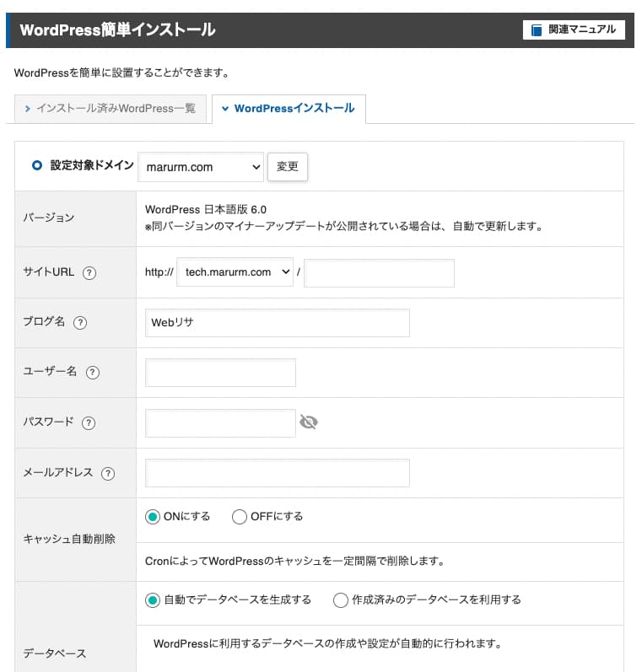Select the WordPressインストール tab
Screen dimensions: 642x672
(x=289, y=109)
